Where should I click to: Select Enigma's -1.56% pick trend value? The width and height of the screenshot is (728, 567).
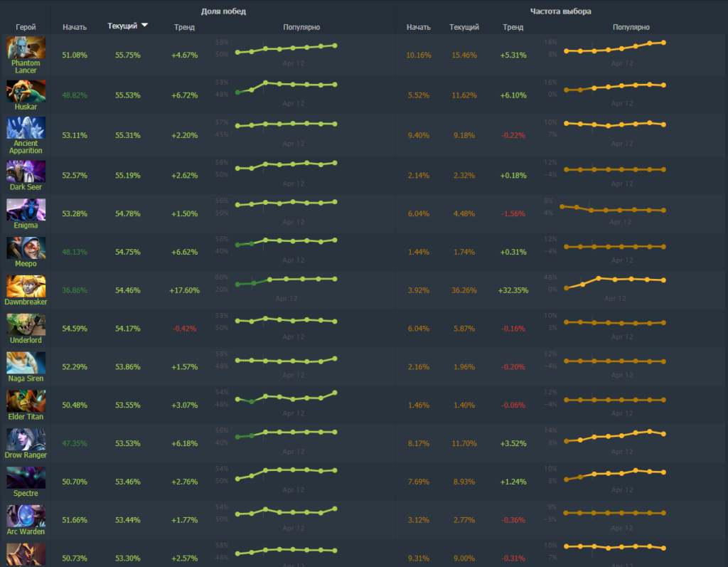click(x=513, y=213)
